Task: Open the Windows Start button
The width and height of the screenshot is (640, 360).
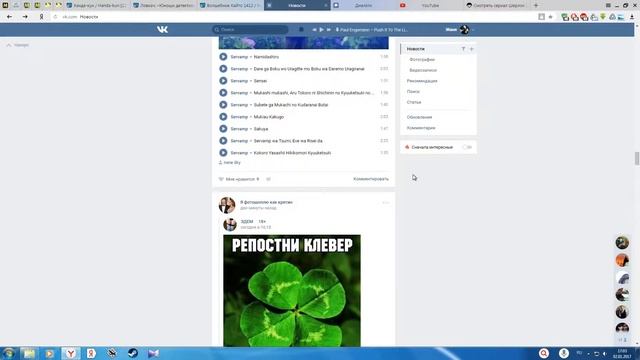Action: point(9,353)
